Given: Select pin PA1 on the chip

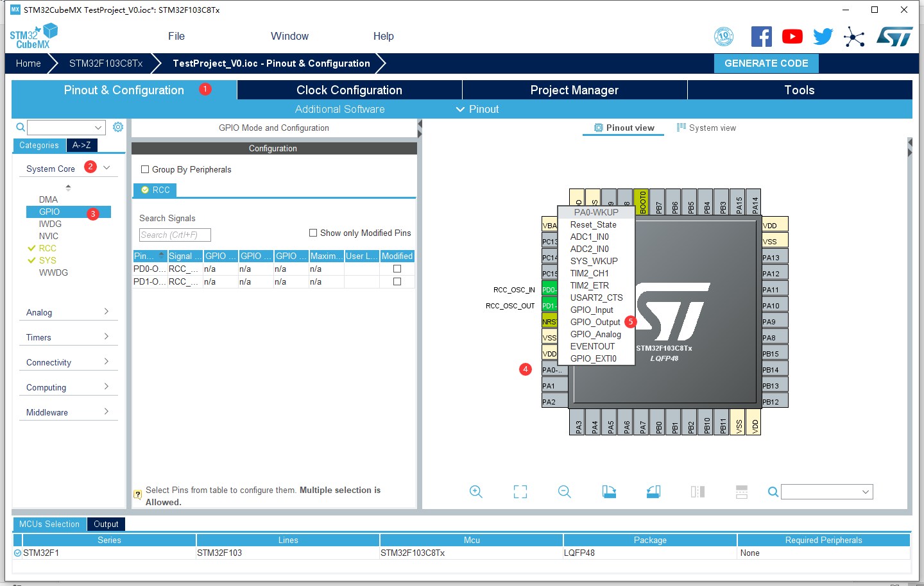Looking at the screenshot, I should (x=555, y=385).
